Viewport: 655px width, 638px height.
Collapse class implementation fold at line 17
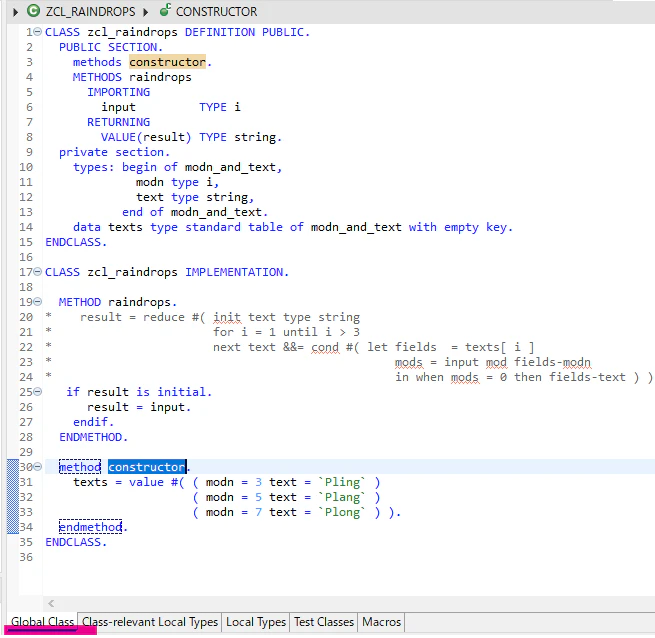(37, 272)
